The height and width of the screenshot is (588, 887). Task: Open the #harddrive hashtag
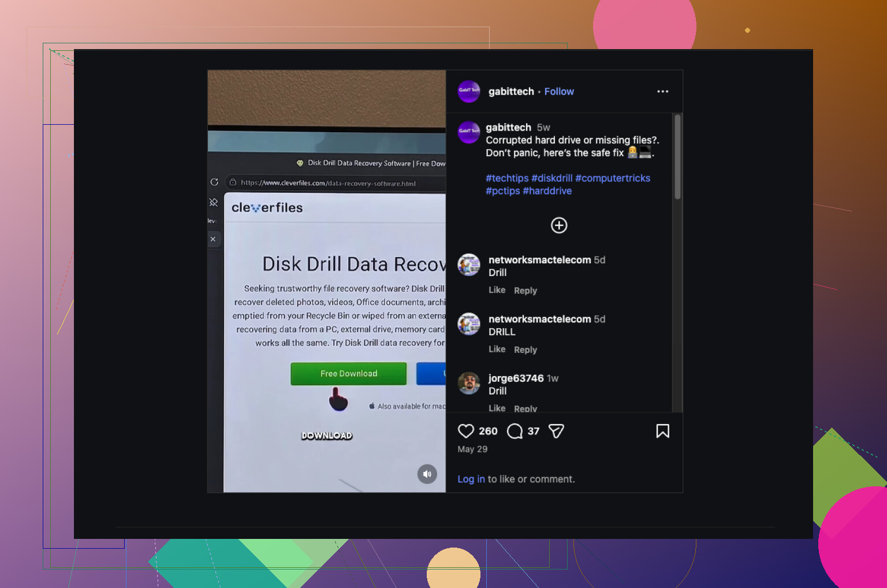click(547, 191)
